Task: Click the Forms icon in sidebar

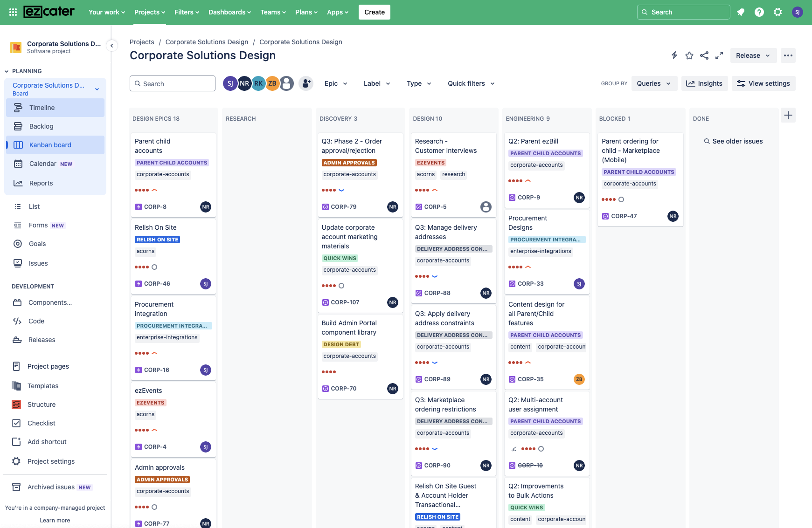Action: (x=18, y=225)
